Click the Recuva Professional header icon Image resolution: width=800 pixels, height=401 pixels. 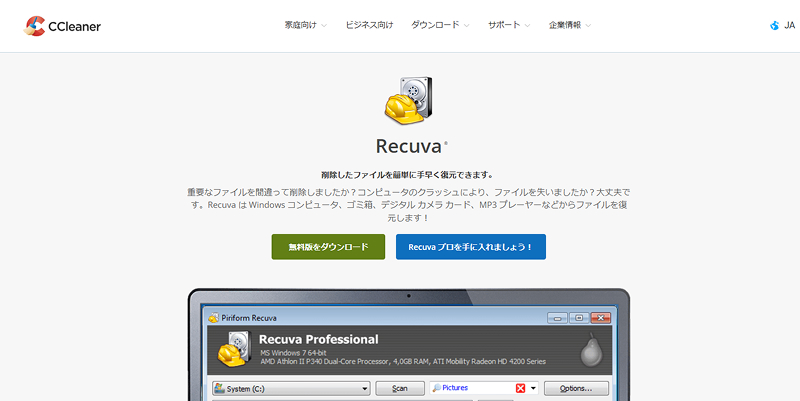pos(235,348)
